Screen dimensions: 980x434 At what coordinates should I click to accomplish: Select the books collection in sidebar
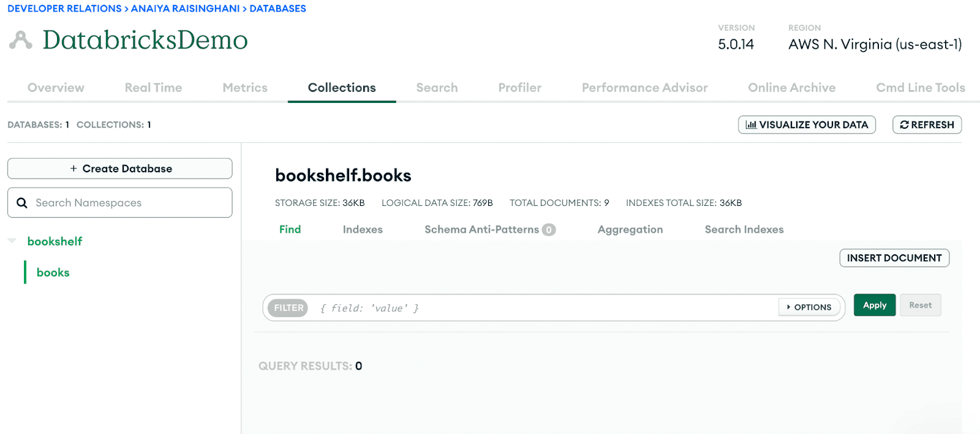click(x=53, y=273)
